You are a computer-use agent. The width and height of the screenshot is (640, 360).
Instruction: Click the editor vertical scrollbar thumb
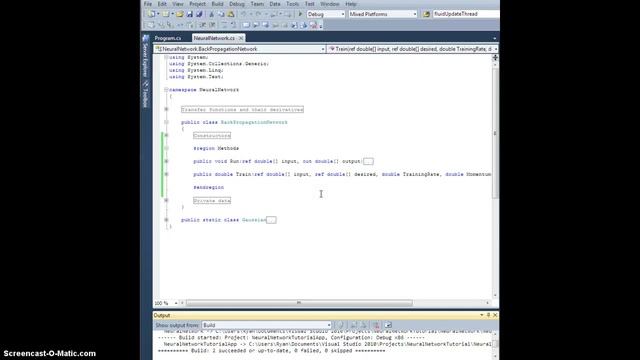[x=495, y=133]
